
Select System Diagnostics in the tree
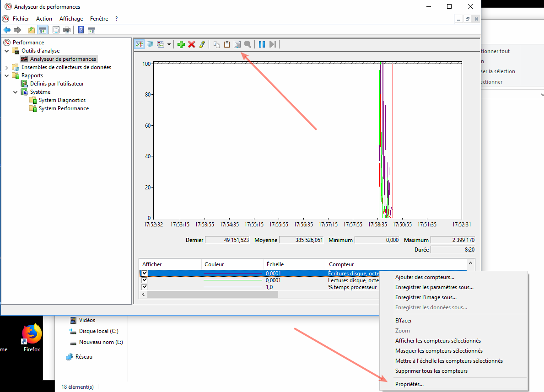tap(62, 100)
